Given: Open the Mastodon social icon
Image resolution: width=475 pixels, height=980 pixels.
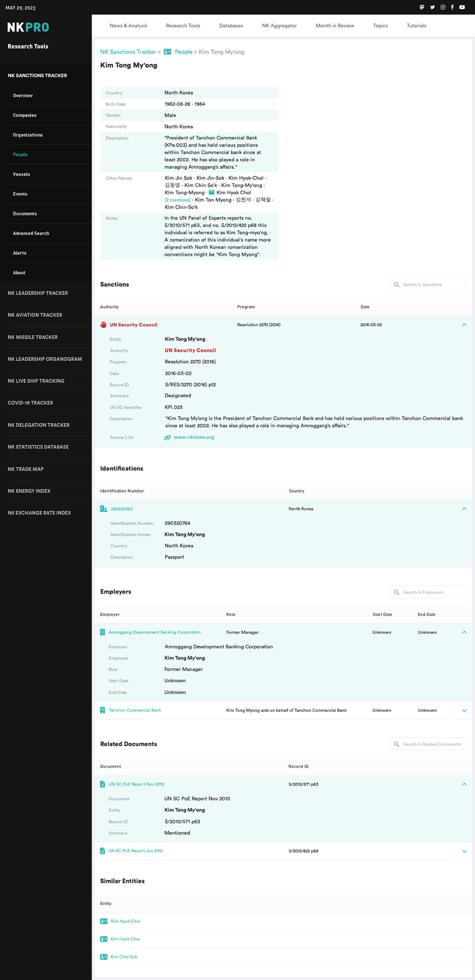Looking at the screenshot, I should (422, 7).
